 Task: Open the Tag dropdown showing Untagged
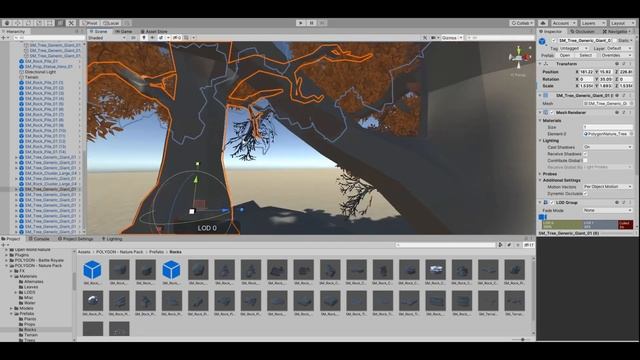tap(573, 49)
